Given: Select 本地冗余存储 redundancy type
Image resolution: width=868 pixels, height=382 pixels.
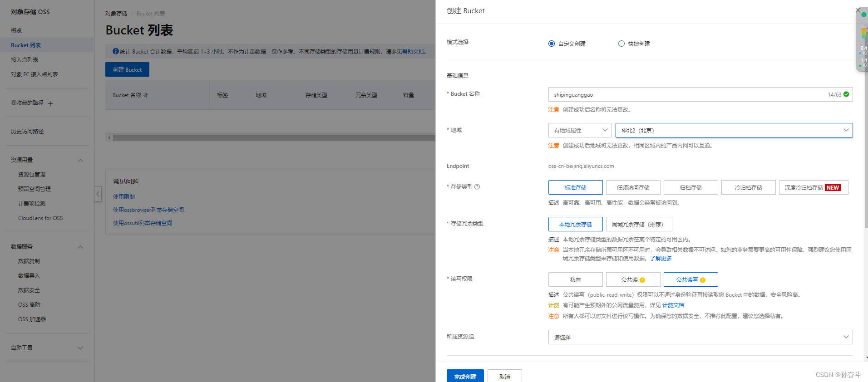Looking at the screenshot, I should pos(576,224).
